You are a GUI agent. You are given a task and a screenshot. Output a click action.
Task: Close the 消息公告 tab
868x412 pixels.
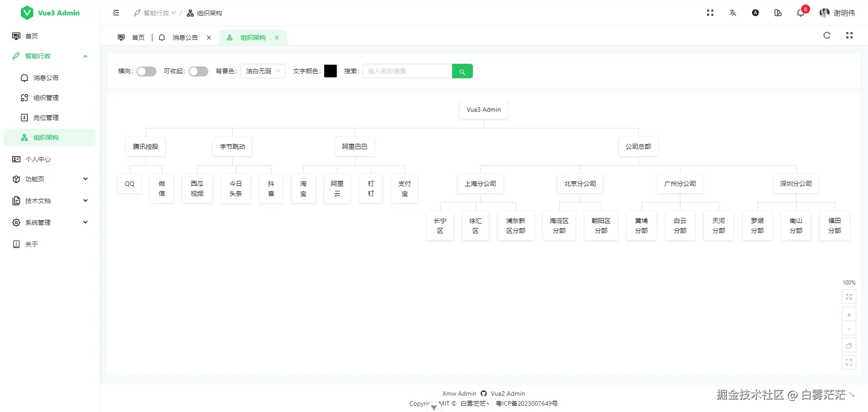pos(209,38)
